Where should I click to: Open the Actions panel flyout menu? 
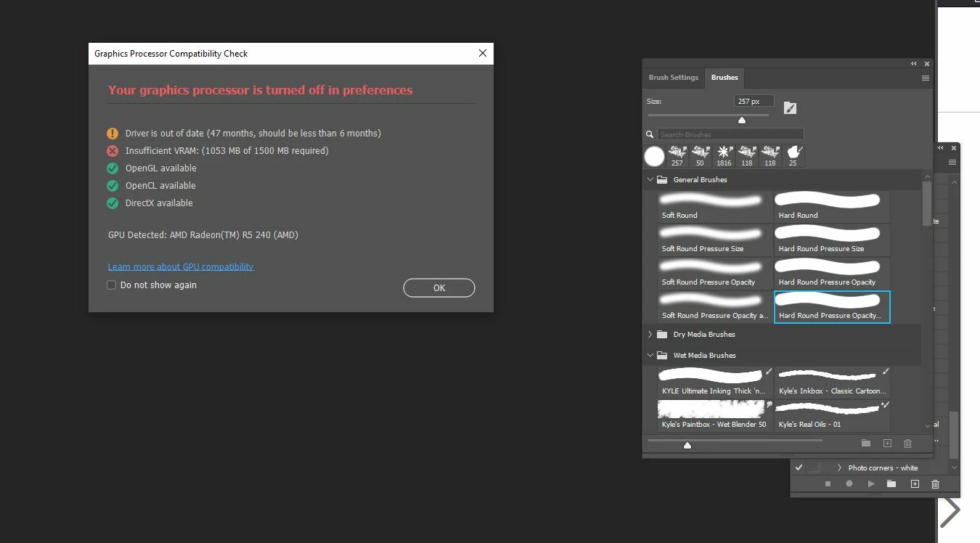point(952,162)
